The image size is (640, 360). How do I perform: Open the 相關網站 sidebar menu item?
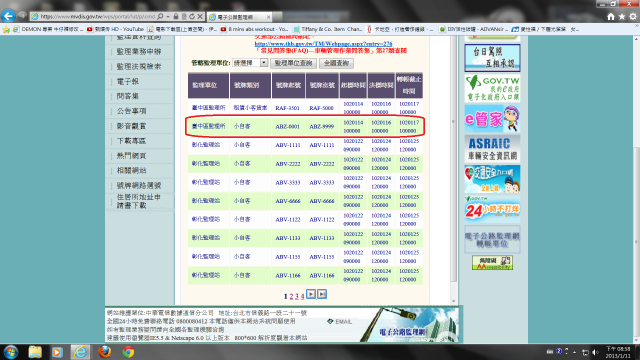pyautogui.click(x=131, y=170)
